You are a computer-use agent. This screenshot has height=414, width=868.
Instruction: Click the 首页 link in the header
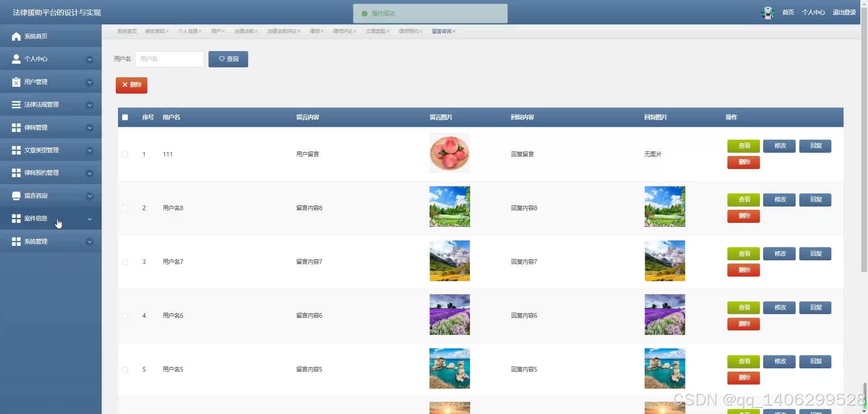pos(788,13)
